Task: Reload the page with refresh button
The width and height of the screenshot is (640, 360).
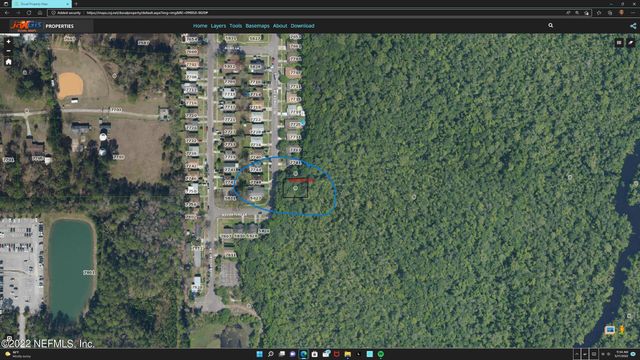Action: [x=29, y=13]
